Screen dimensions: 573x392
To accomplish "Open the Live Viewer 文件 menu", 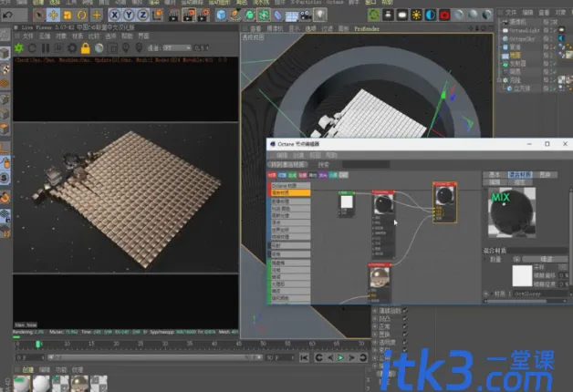I will [x=28, y=36].
